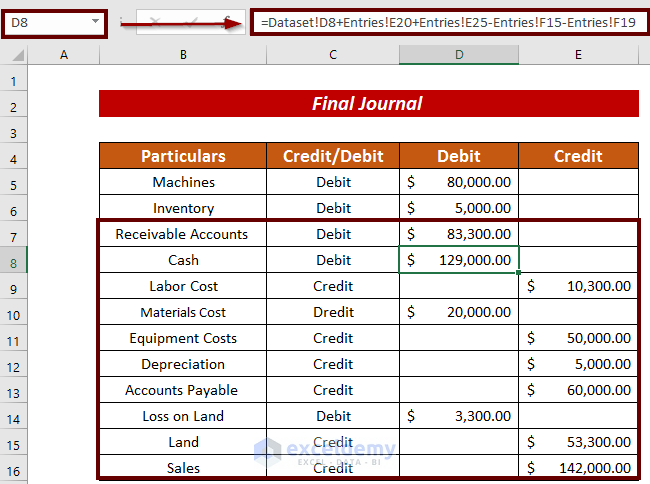The image size is (650, 484).
Task: Select the 80,000.00 debit cell
Action: pyautogui.click(x=459, y=182)
